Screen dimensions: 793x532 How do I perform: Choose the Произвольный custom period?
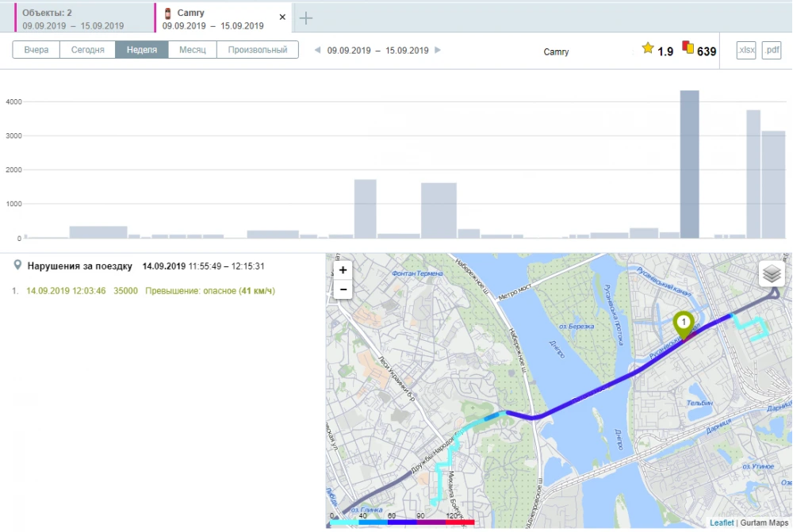pos(258,50)
